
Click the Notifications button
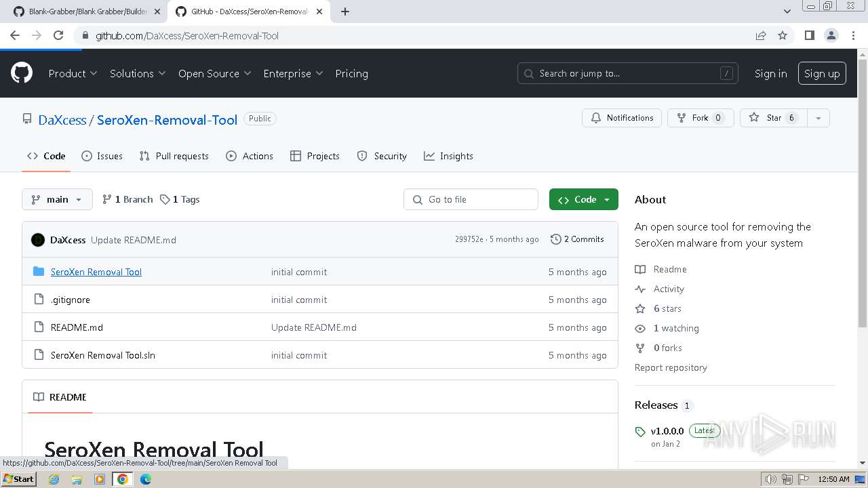pos(622,118)
